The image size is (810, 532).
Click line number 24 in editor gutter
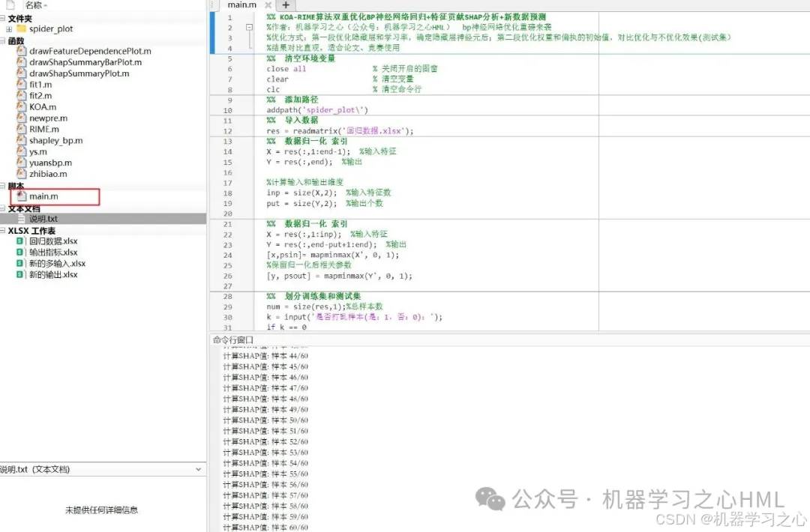pyautogui.click(x=228, y=255)
